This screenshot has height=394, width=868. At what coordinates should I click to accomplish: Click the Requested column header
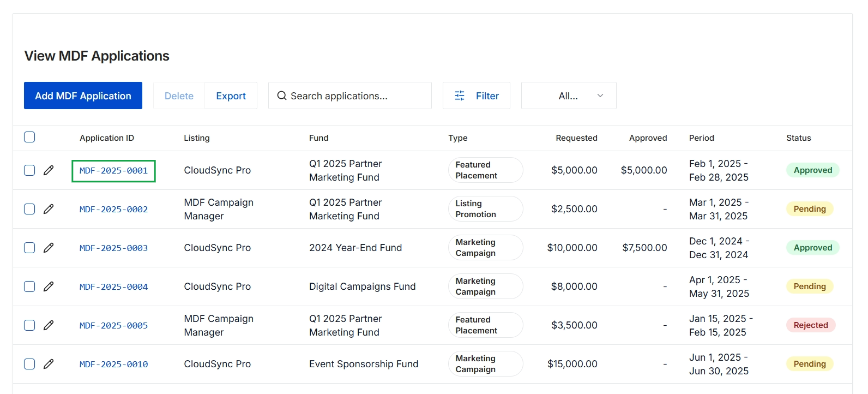click(576, 138)
